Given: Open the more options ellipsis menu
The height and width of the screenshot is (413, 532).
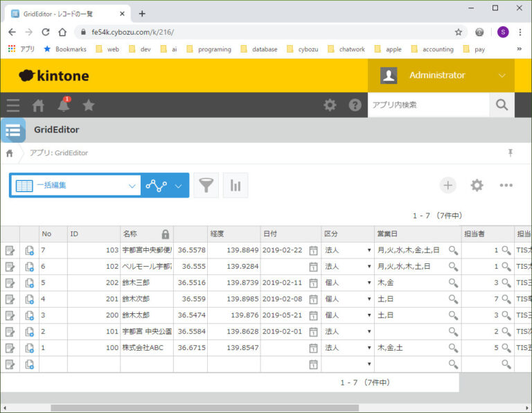Looking at the screenshot, I should click(x=506, y=185).
